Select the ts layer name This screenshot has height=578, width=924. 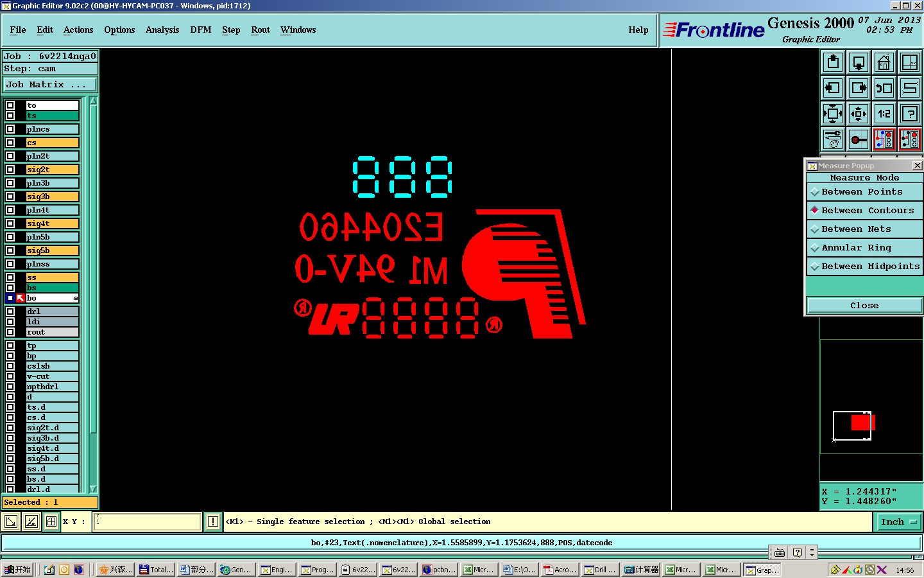pos(52,116)
